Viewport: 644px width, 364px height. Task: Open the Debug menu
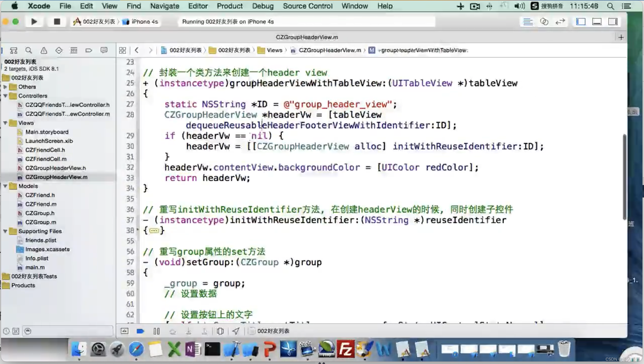262,6
